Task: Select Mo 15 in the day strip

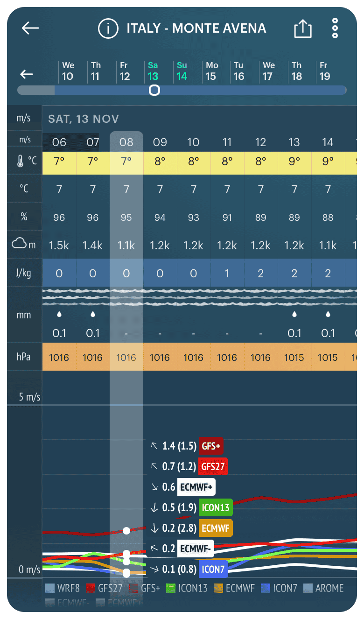Action: 212,71
